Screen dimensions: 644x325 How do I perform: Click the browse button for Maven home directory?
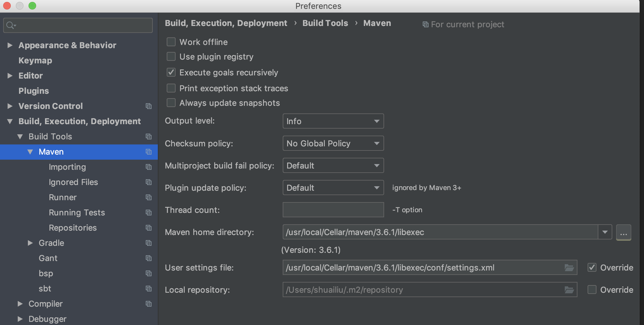623,233
